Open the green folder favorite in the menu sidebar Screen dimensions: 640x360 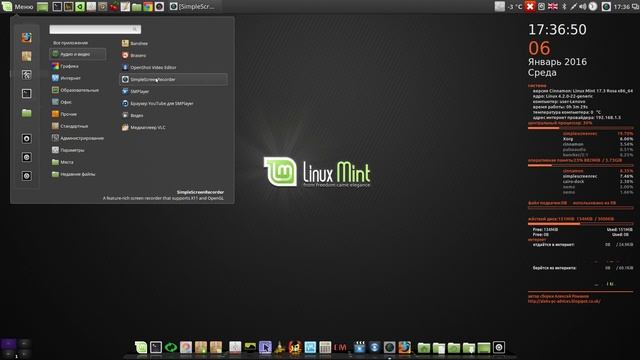point(27,113)
